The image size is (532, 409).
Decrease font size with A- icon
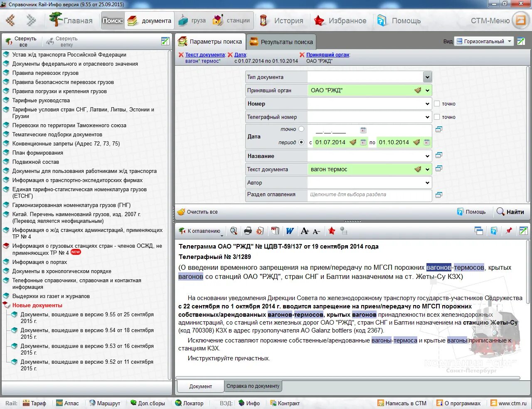(x=316, y=231)
